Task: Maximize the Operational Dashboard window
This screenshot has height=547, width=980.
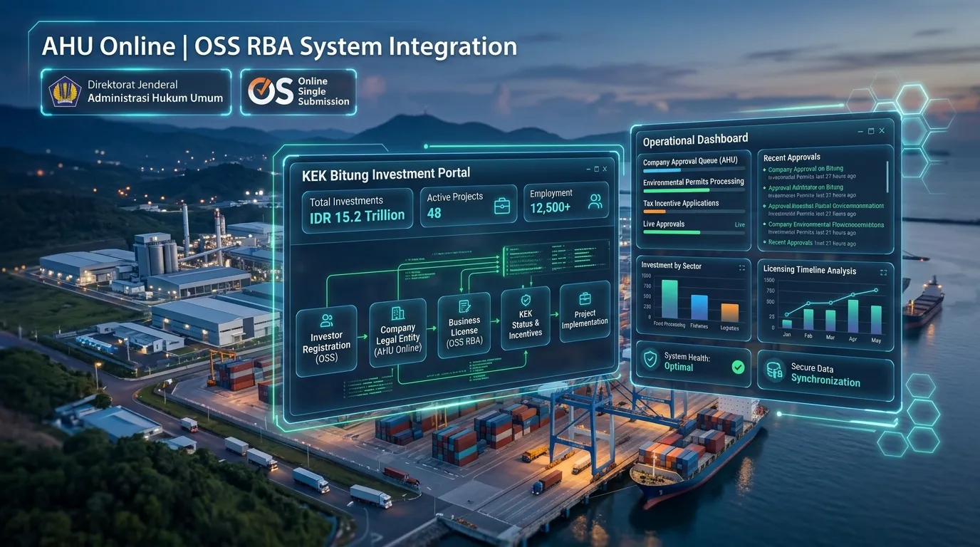Action: pos(871,132)
